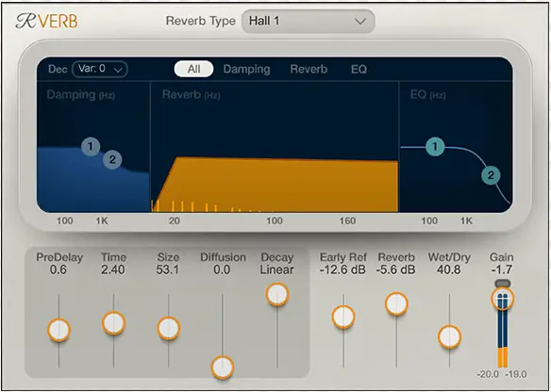The width and height of the screenshot is (551, 392).
Task: Select Damping node 1 in the graph
Action: tap(91, 146)
